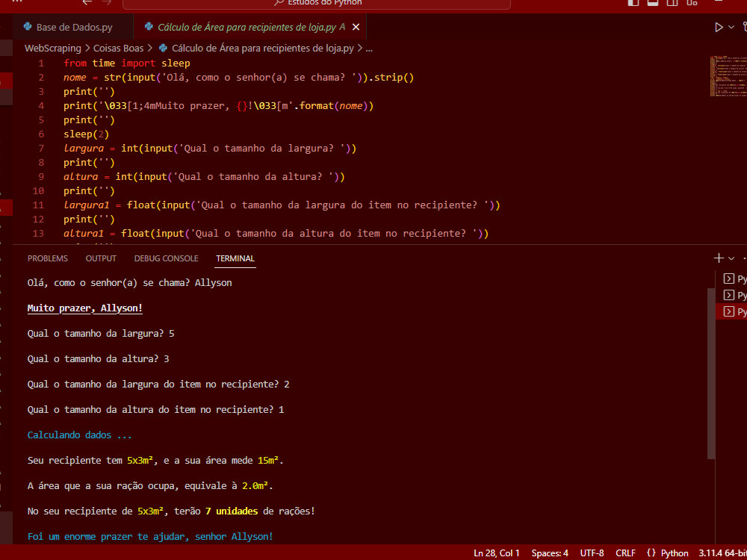This screenshot has width=747, height=560.
Task: Switch to the DEBUG CONSOLE tab
Action: [166, 258]
